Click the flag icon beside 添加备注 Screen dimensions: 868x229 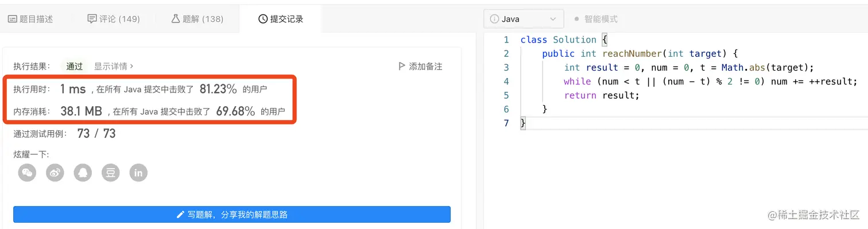point(402,66)
